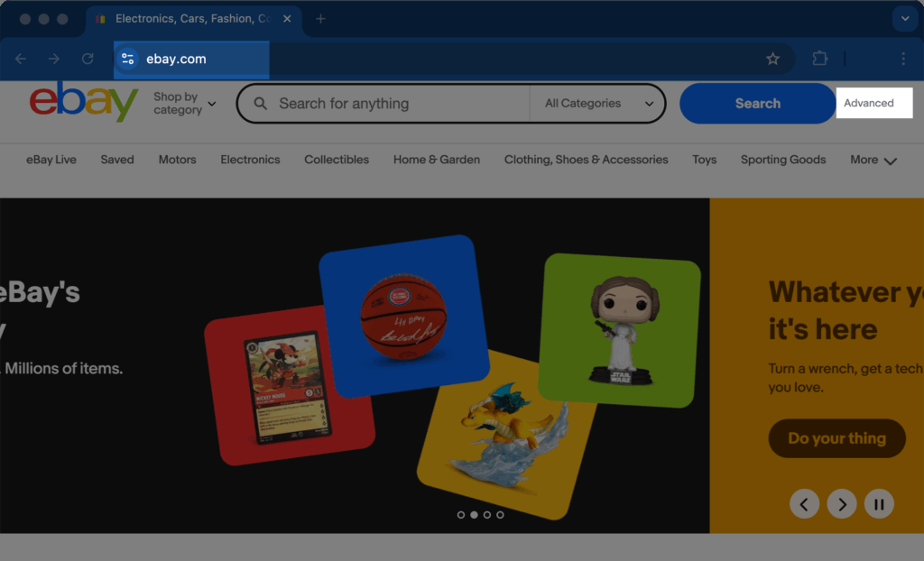The image size is (924, 561).
Task: Click the site information icon in address bar
Action: point(127,59)
